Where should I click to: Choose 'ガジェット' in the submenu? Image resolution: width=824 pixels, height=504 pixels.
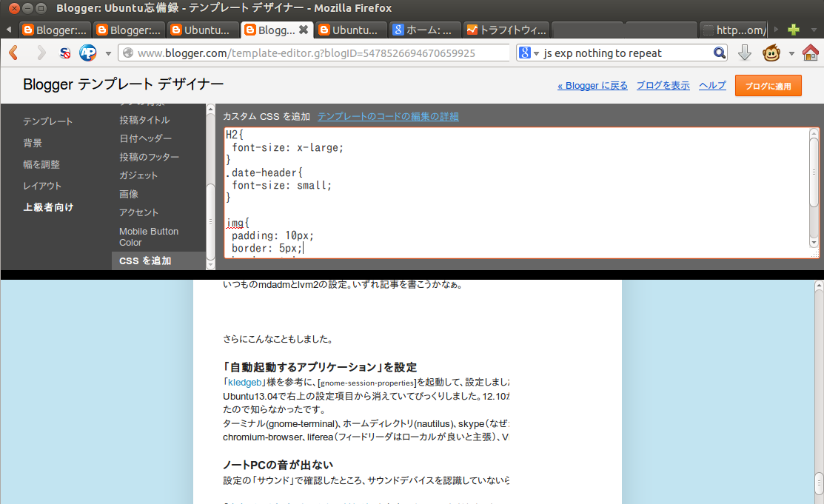(x=138, y=175)
